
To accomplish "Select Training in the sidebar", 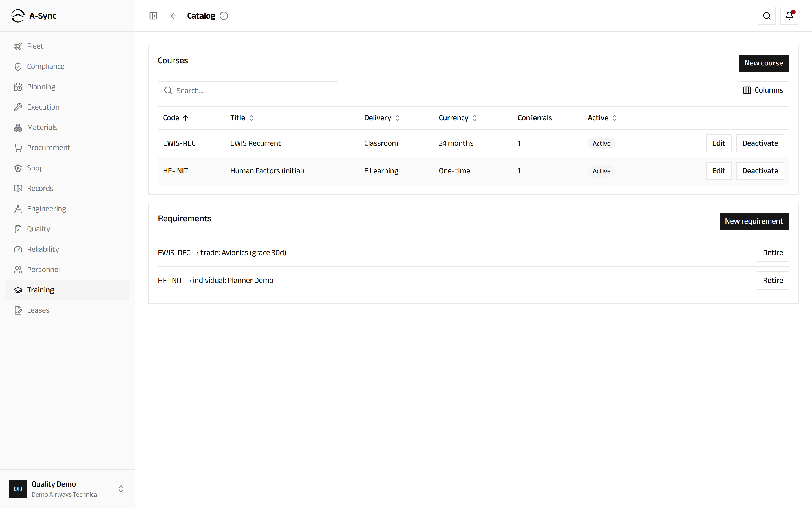I will (67, 290).
